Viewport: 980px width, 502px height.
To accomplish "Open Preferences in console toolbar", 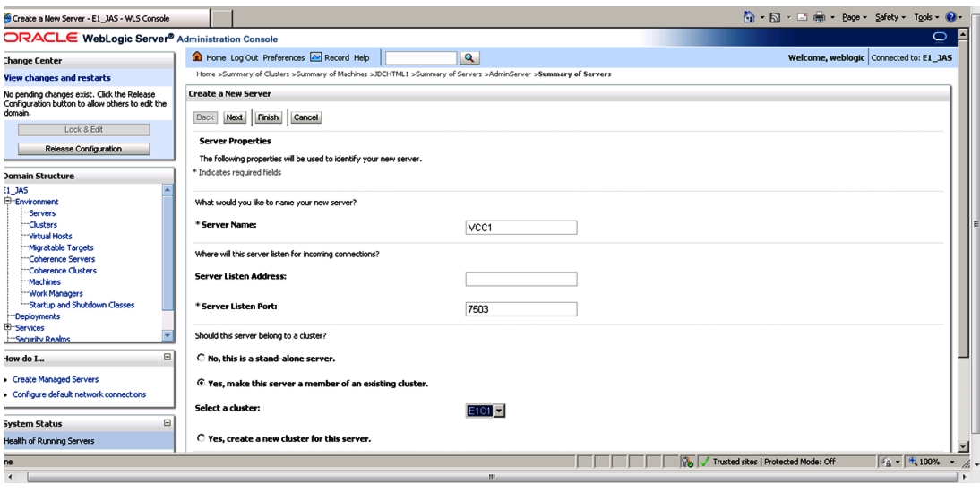I will click(284, 57).
